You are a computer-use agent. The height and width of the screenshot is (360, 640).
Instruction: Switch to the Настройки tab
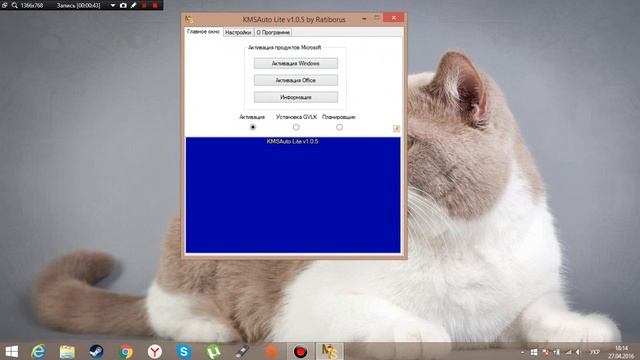tap(238, 32)
